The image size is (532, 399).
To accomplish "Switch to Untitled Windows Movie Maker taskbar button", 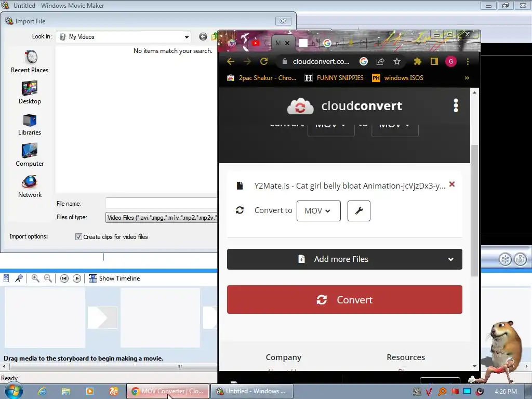I will (252, 391).
